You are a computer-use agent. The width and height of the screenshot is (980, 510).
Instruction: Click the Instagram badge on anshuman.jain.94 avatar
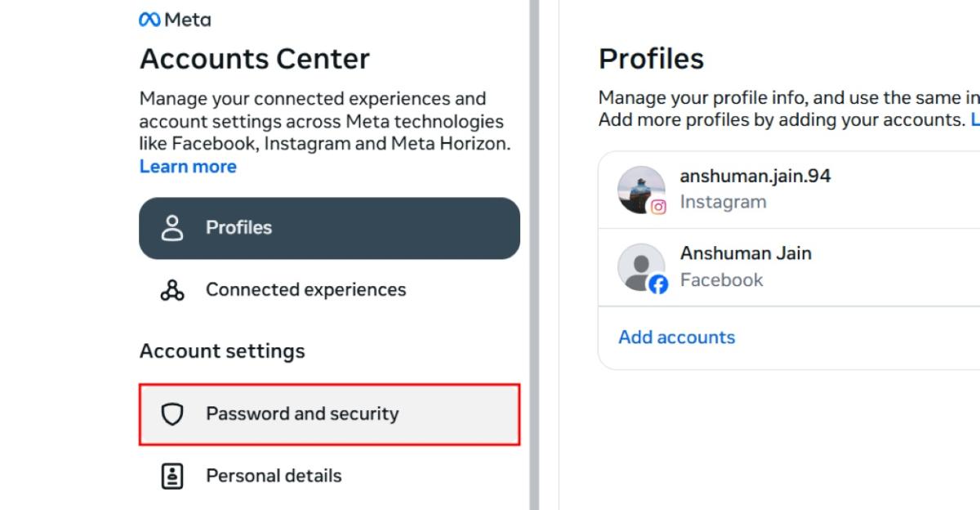click(657, 205)
